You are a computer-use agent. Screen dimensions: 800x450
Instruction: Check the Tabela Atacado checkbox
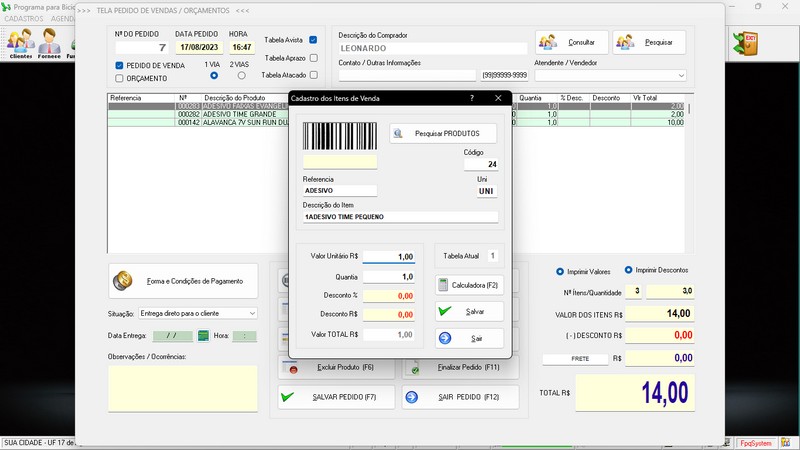[313, 75]
